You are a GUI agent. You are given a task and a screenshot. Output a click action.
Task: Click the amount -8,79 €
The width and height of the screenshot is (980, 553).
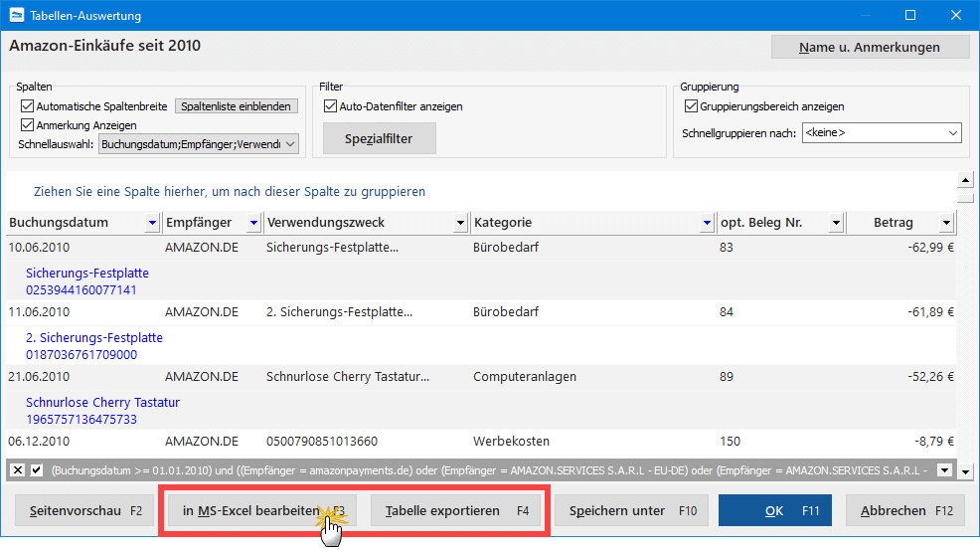coord(934,441)
